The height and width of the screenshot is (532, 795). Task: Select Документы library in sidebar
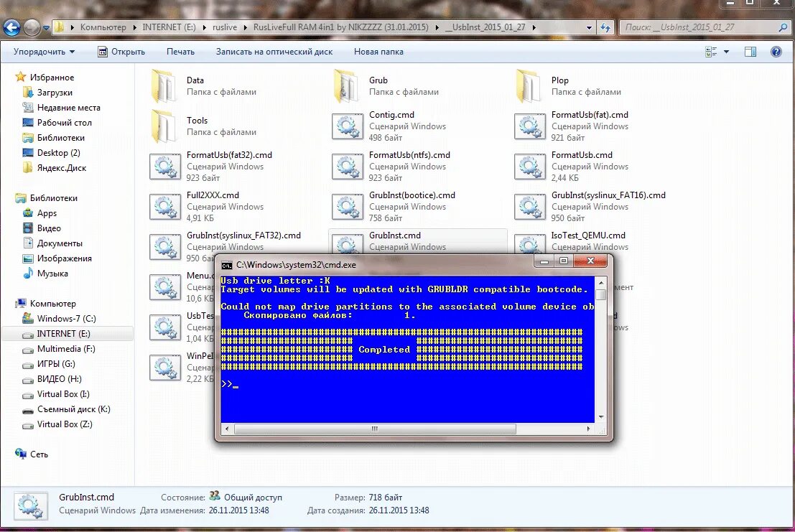[x=60, y=243]
